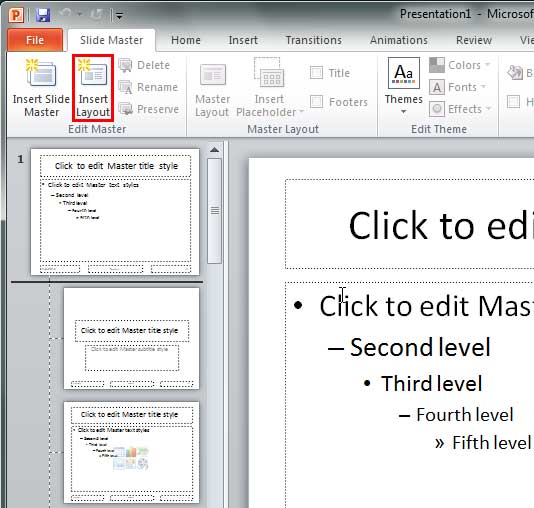Open the Themes gallery icon

click(x=404, y=73)
